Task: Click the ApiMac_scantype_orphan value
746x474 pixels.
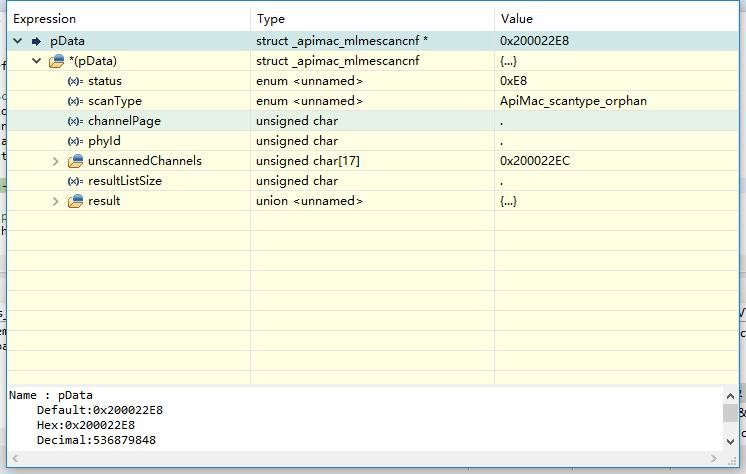Action: click(573, 101)
